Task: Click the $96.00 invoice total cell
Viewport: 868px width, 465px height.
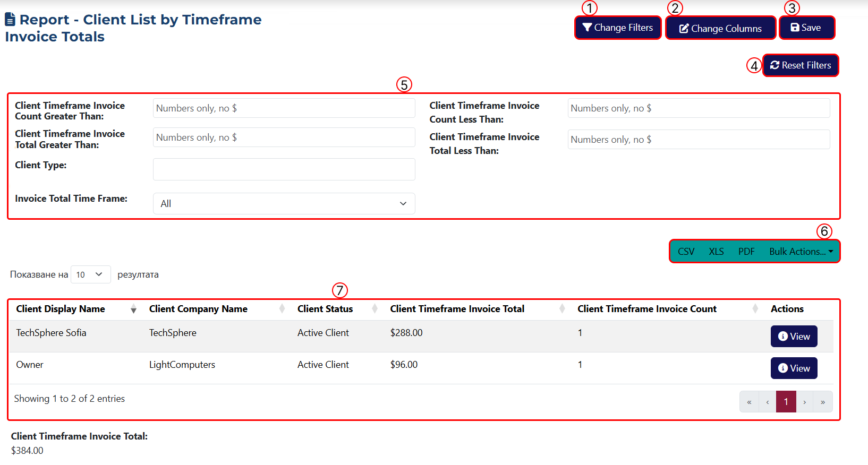Action: [x=404, y=365]
